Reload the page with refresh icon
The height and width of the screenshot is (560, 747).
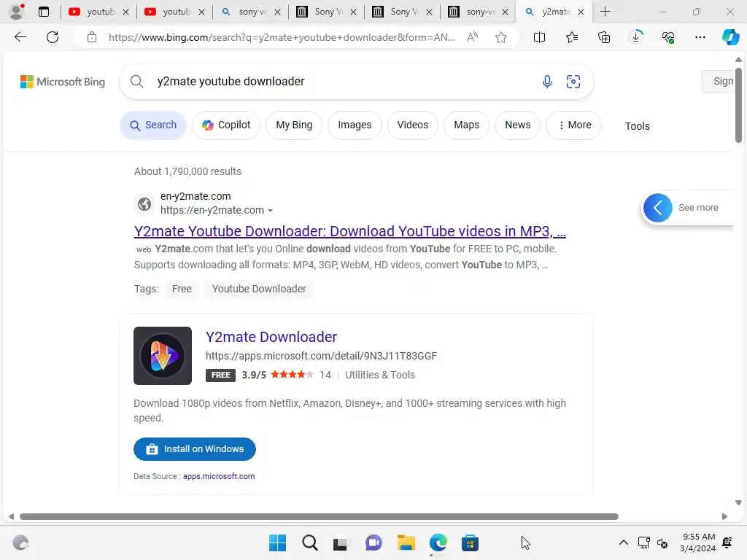point(53,37)
